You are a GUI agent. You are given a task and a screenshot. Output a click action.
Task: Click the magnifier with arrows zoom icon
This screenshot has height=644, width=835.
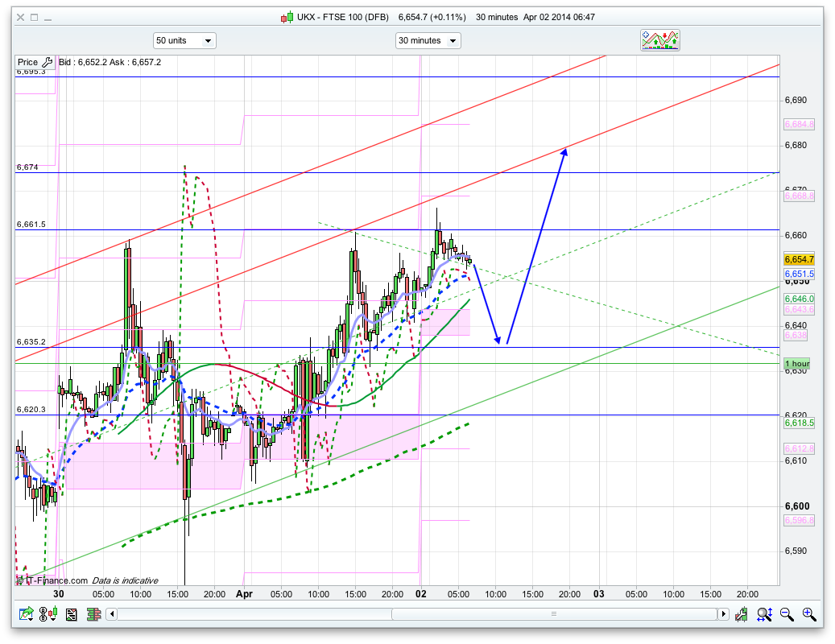tap(764, 614)
